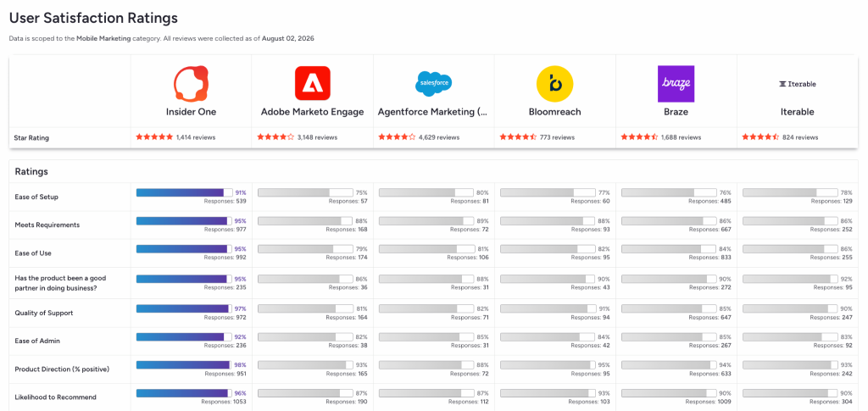
Task: Open Braze's 1,688 reviews link
Action: pos(681,137)
